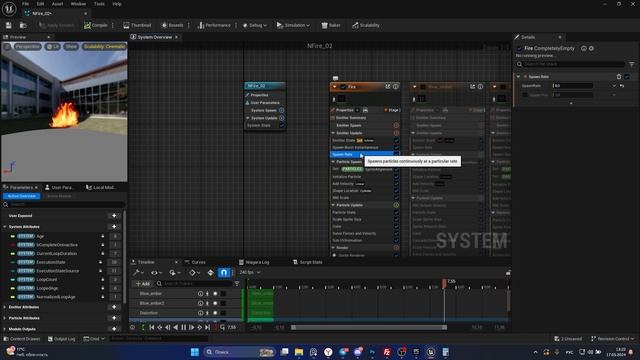Open the Help menu
Image resolution: width=640 pixels, height=360 pixels.
pyautogui.click(x=117, y=4)
